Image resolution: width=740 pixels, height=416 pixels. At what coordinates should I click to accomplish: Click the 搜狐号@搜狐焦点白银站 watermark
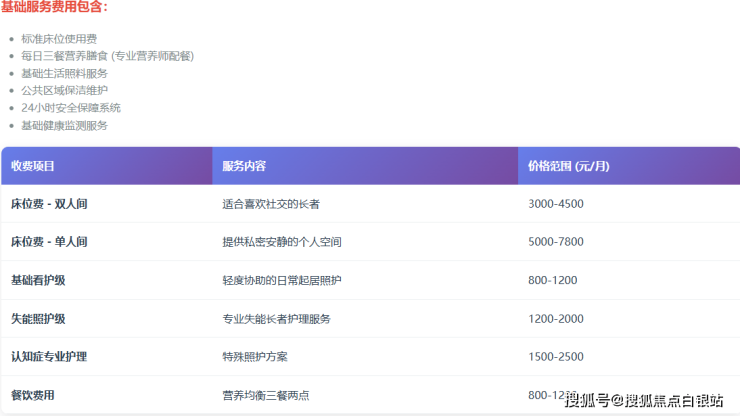click(x=644, y=401)
